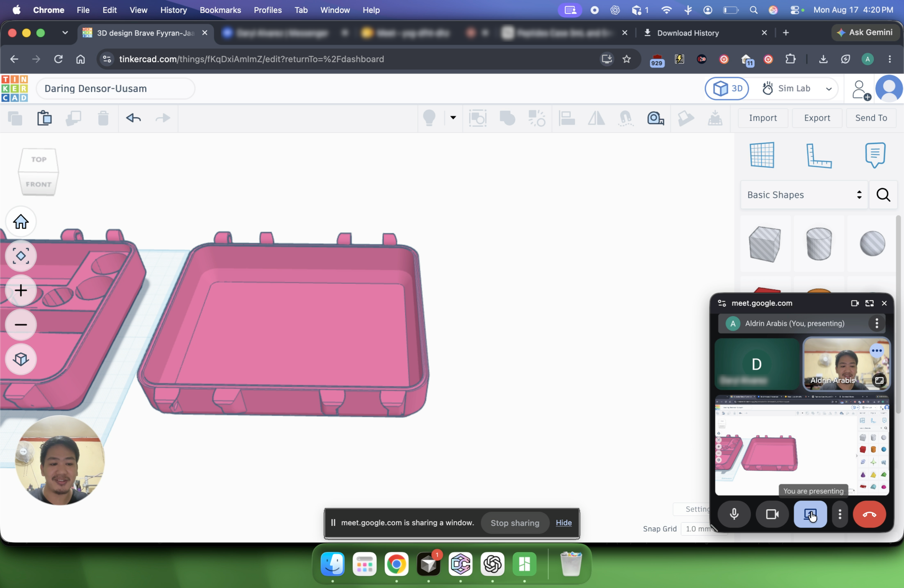Open options for Aldrin Arabis presenting row
Image resolution: width=904 pixels, height=588 pixels.
877,324
